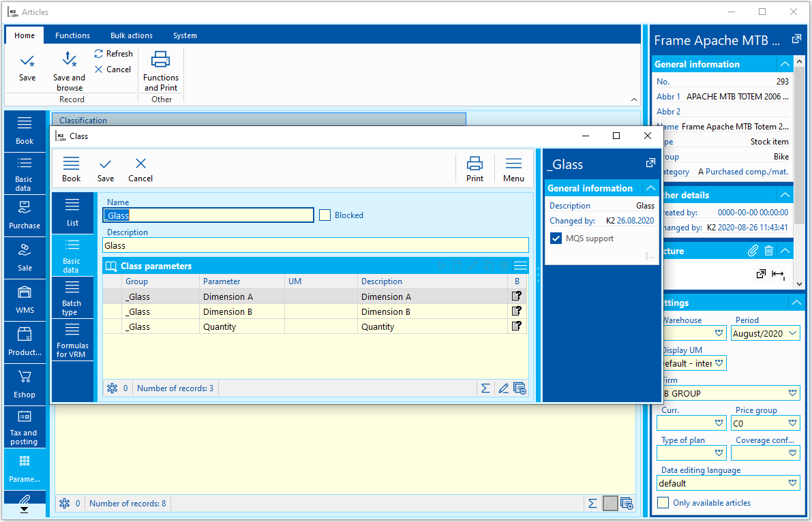
Task: Open Menu in the Class window
Action: [513, 169]
